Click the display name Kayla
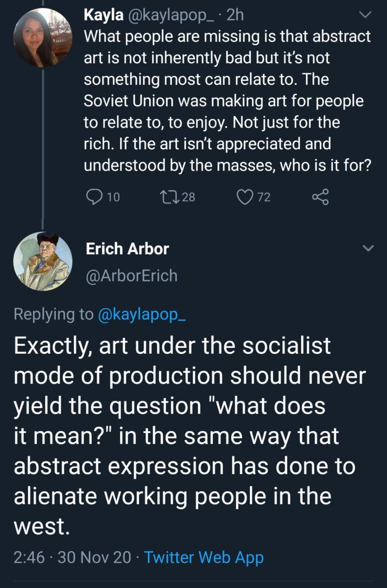 (103, 16)
